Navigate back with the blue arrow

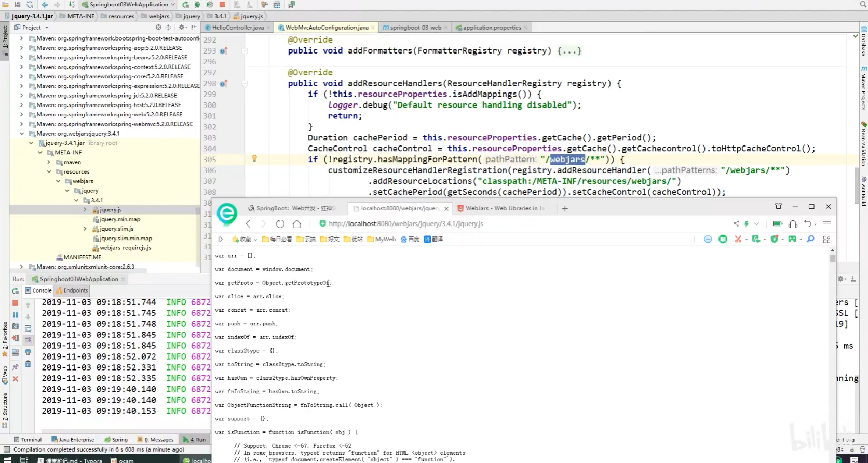(45, 5)
